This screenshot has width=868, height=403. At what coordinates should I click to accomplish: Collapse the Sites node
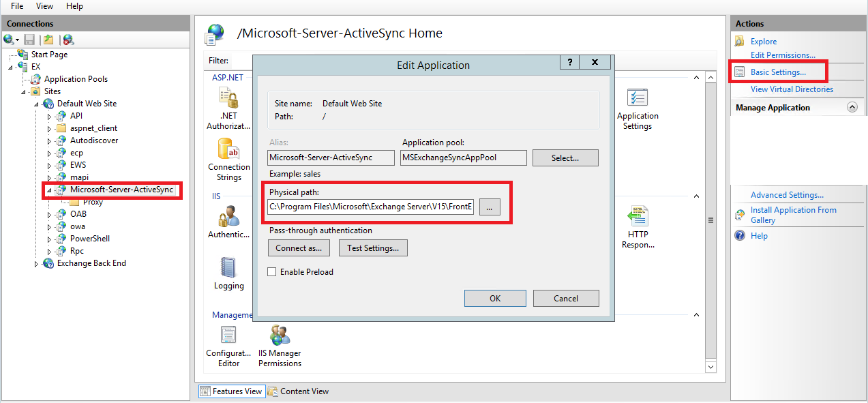[23, 91]
